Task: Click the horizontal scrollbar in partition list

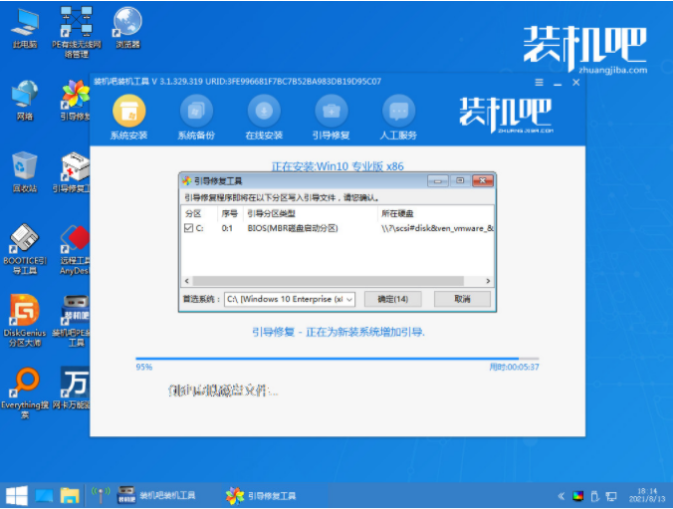Action: [x=336, y=281]
